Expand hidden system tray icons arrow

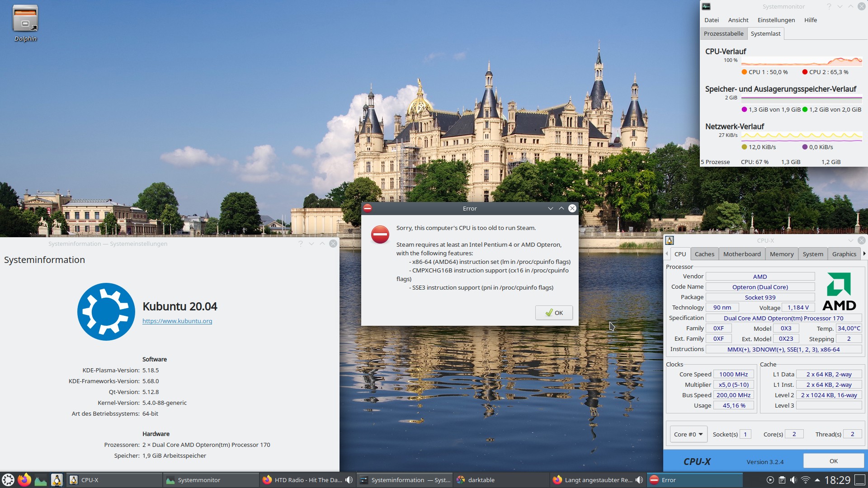[817, 480]
